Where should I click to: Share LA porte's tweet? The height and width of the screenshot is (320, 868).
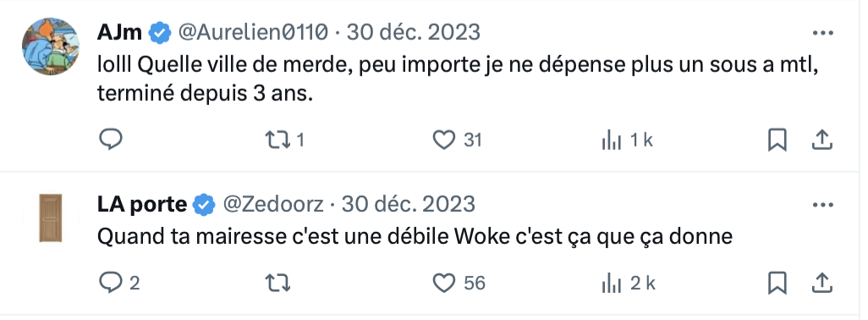click(822, 284)
